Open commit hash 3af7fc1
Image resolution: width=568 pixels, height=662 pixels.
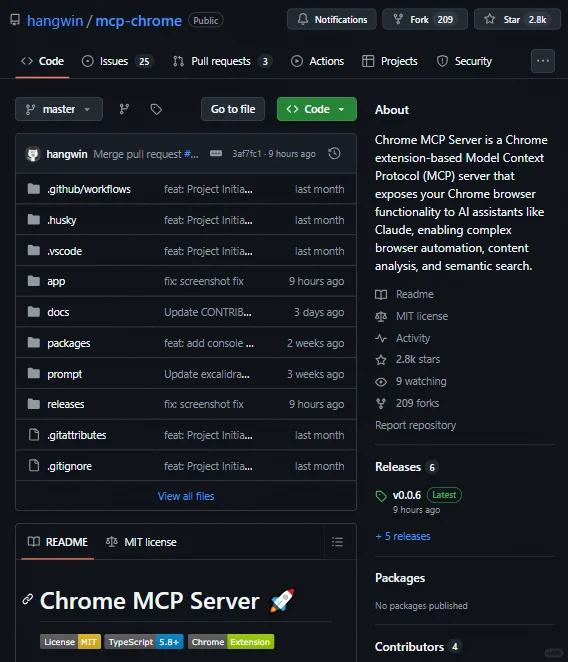[x=247, y=154]
